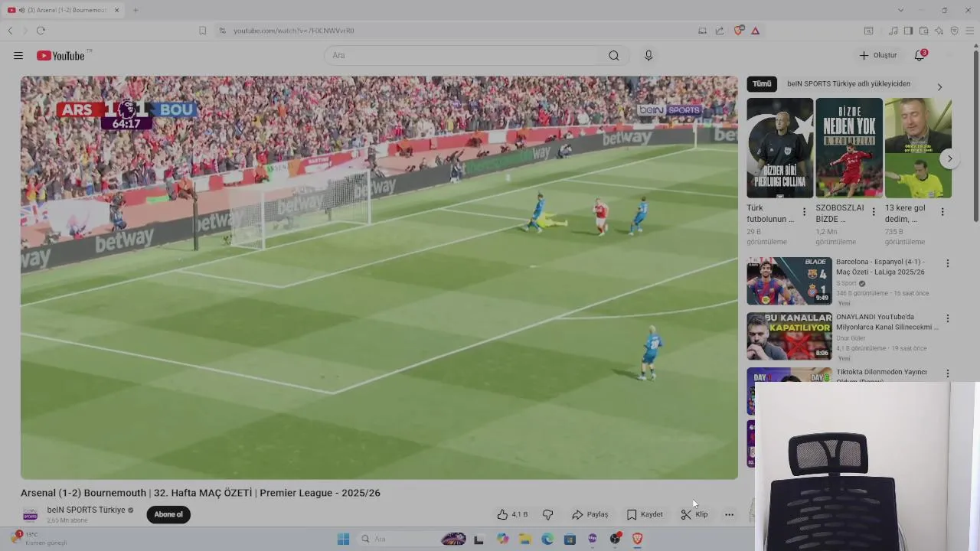The height and width of the screenshot is (551, 980).
Task: Open the Windows Start menu
Action: (344, 539)
